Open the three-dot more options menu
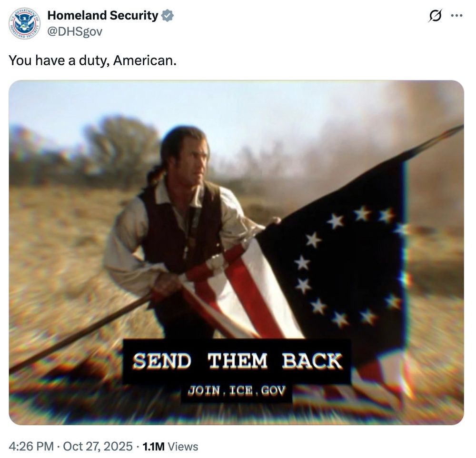The image size is (476, 458). click(456, 15)
